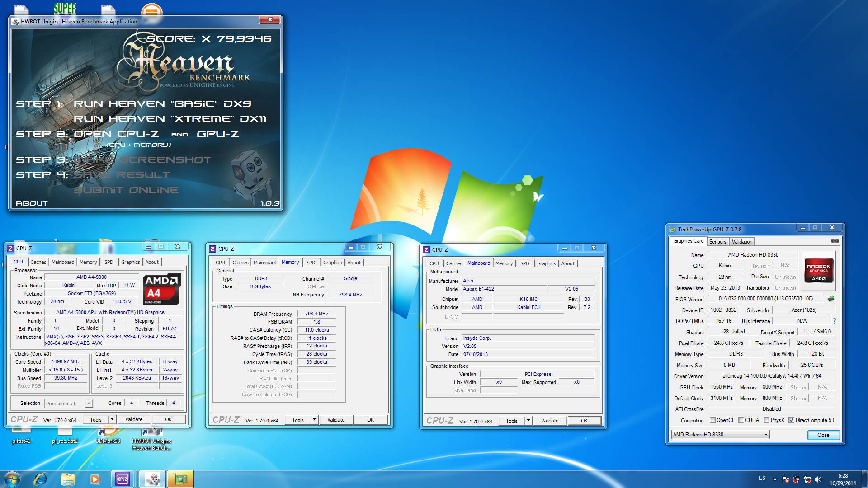
Task: Click the network tray icon
Action: [x=807, y=479]
